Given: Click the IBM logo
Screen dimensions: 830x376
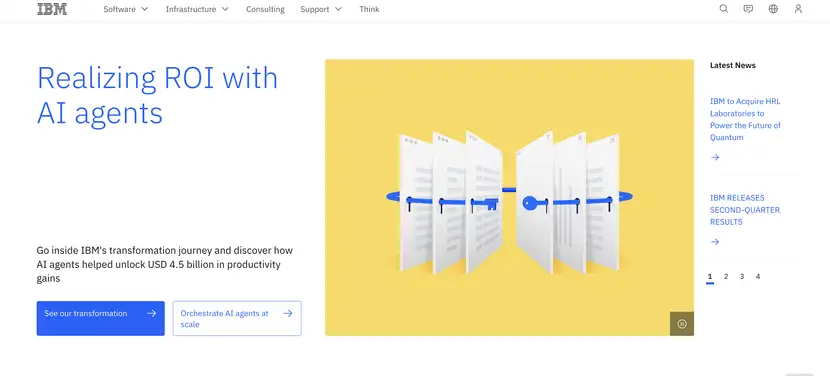Looking at the screenshot, I should point(52,9).
